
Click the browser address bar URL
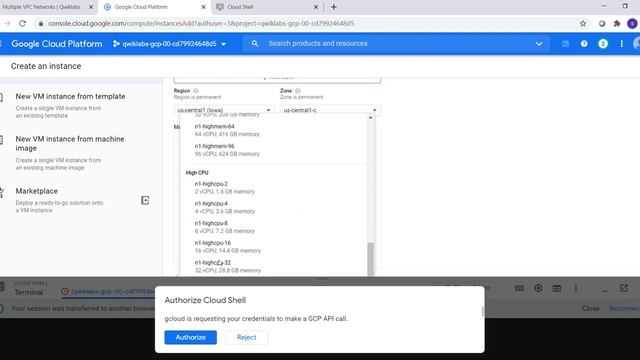(201, 24)
